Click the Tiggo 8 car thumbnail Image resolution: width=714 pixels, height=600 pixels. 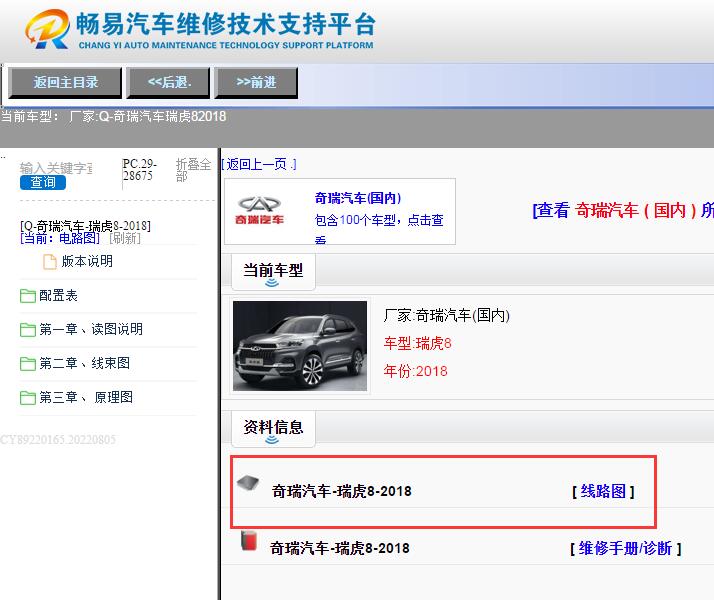pyautogui.click(x=300, y=346)
